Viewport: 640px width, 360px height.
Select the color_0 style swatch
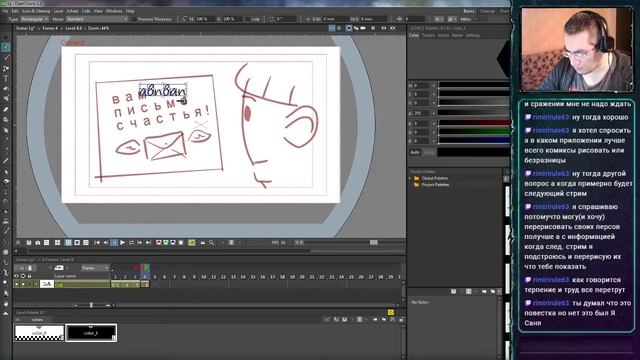point(39,333)
